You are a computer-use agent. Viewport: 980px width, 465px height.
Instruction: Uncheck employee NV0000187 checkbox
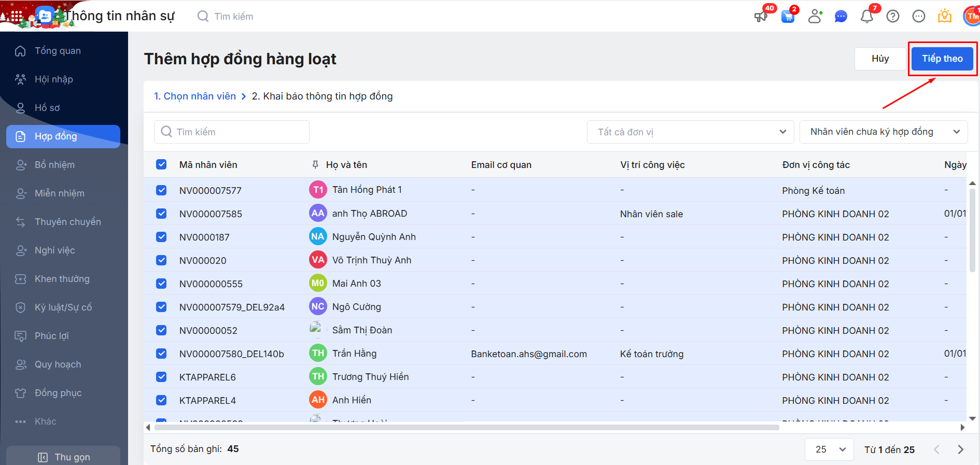(161, 237)
